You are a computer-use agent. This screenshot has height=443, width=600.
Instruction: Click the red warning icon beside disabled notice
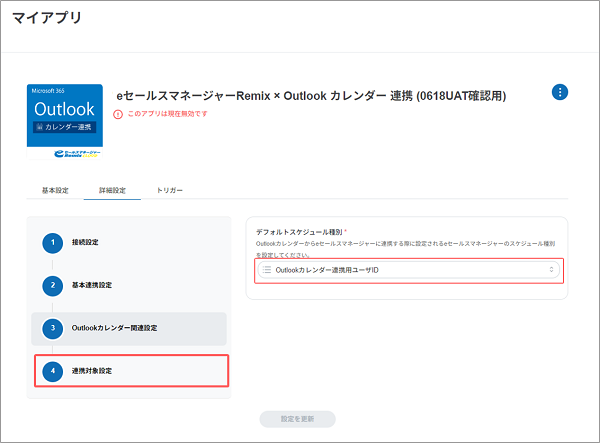point(118,114)
